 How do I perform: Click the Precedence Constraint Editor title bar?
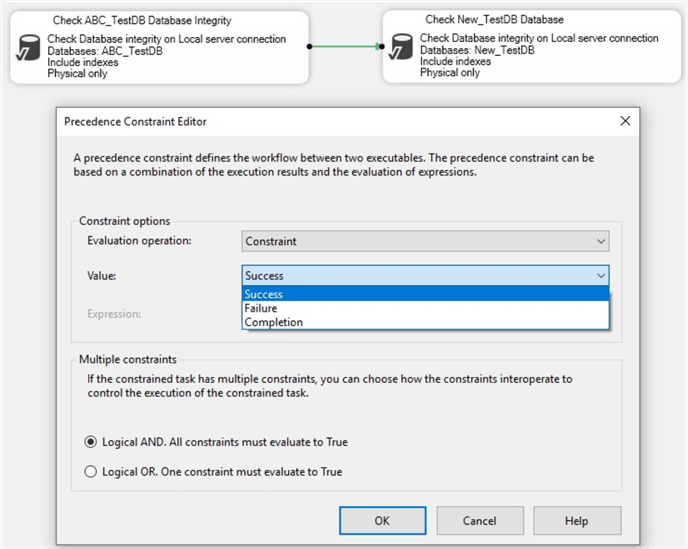[300, 121]
